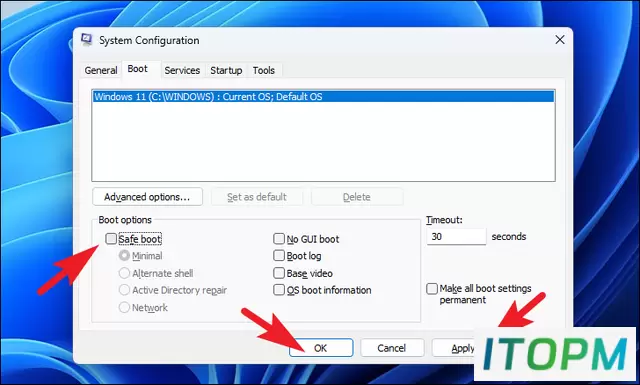Select the Boot tab

pyautogui.click(x=138, y=69)
